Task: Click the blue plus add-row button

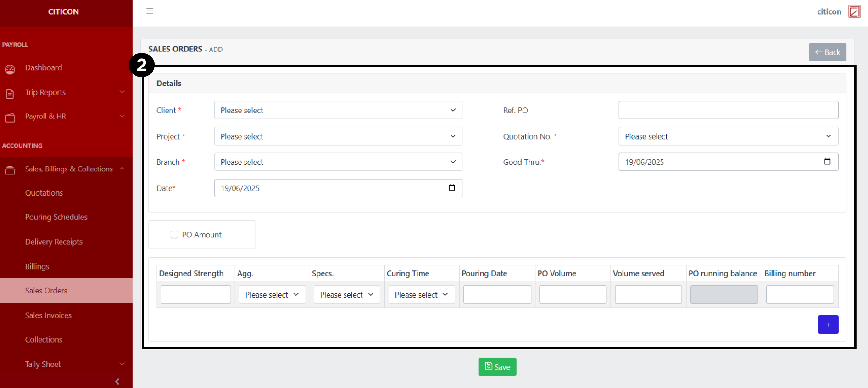Action: click(x=828, y=325)
